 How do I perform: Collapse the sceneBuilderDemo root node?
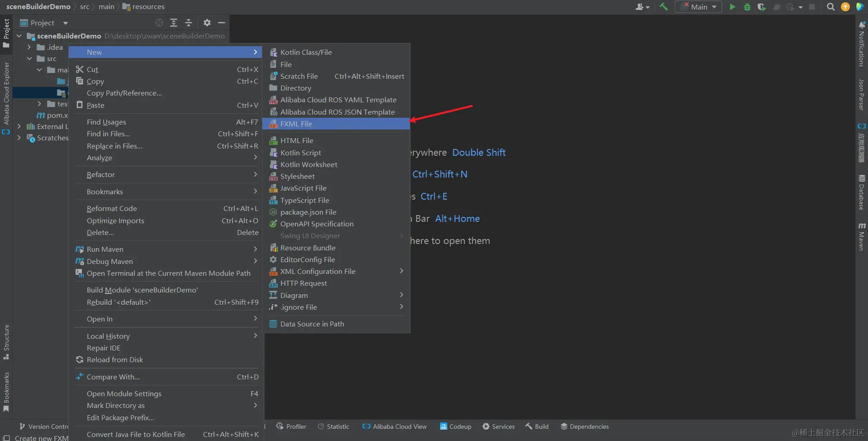(x=19, y=36)
